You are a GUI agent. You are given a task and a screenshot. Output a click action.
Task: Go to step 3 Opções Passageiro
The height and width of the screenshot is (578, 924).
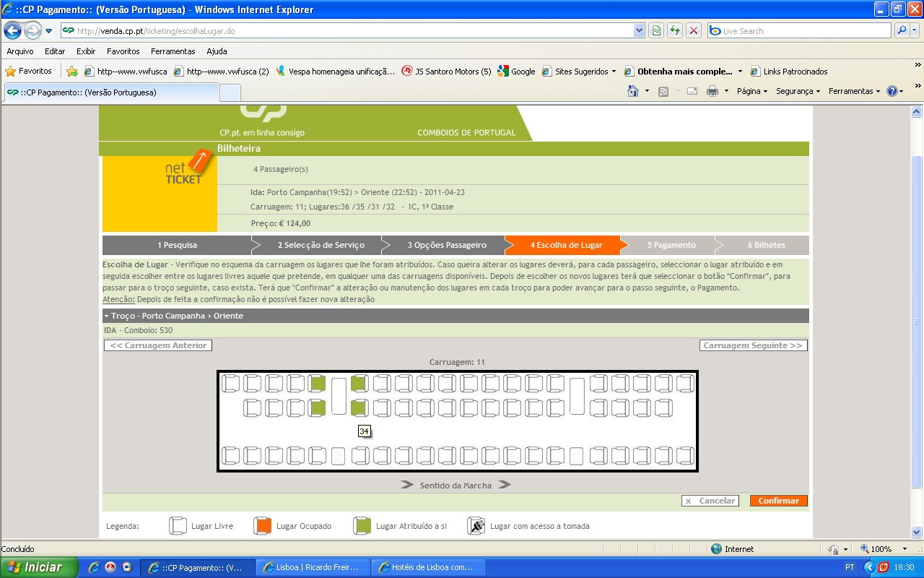click(446, 246)
